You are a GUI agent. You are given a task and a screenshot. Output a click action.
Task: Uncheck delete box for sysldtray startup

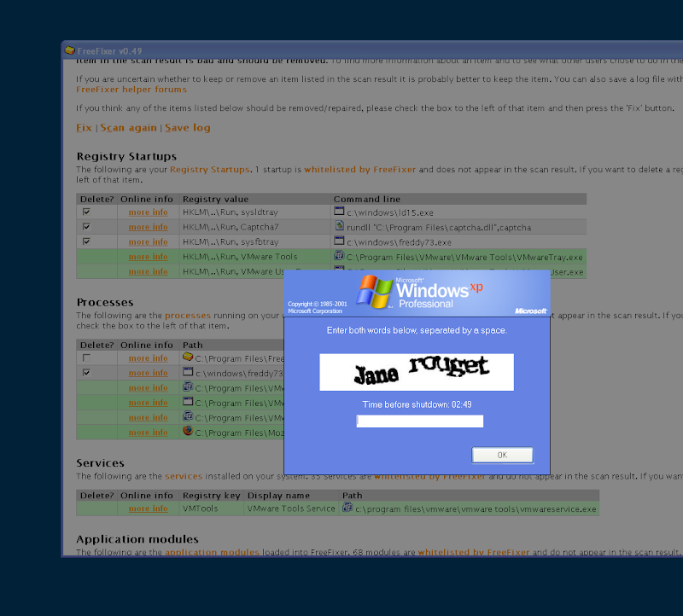87,212
